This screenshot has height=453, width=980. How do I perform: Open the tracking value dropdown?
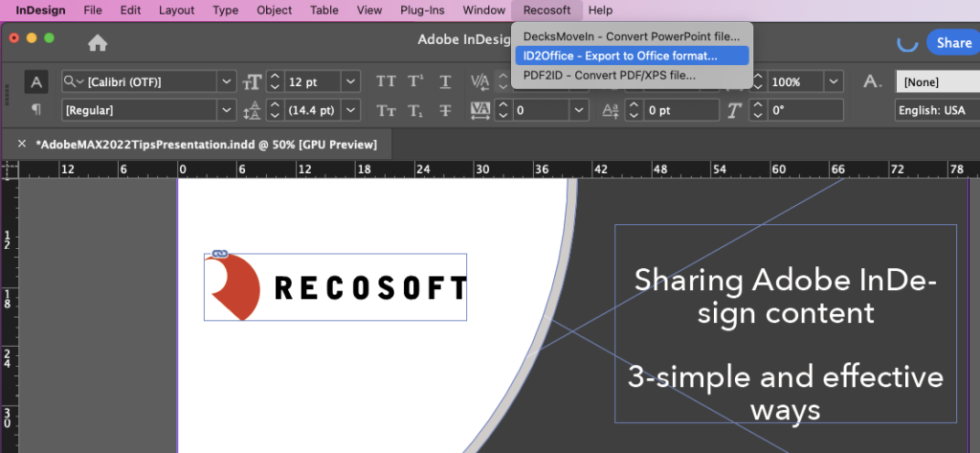click(x=579, y=111)
